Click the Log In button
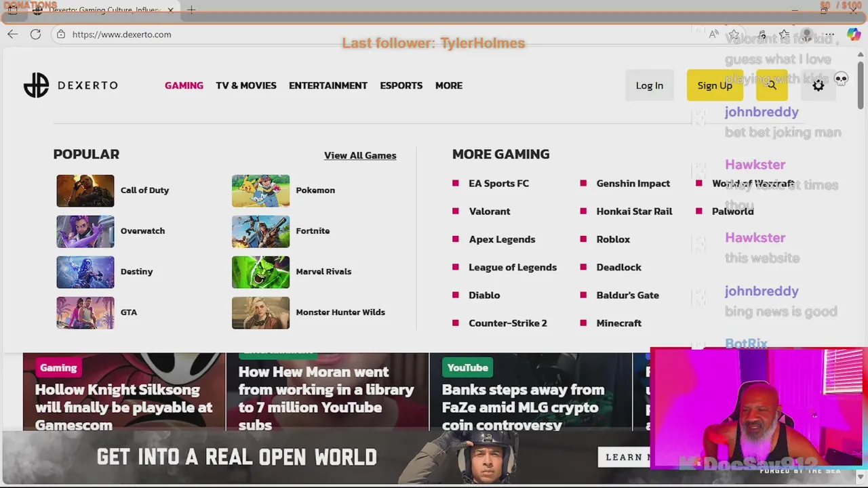868x488 pixels. click(650, 85)
